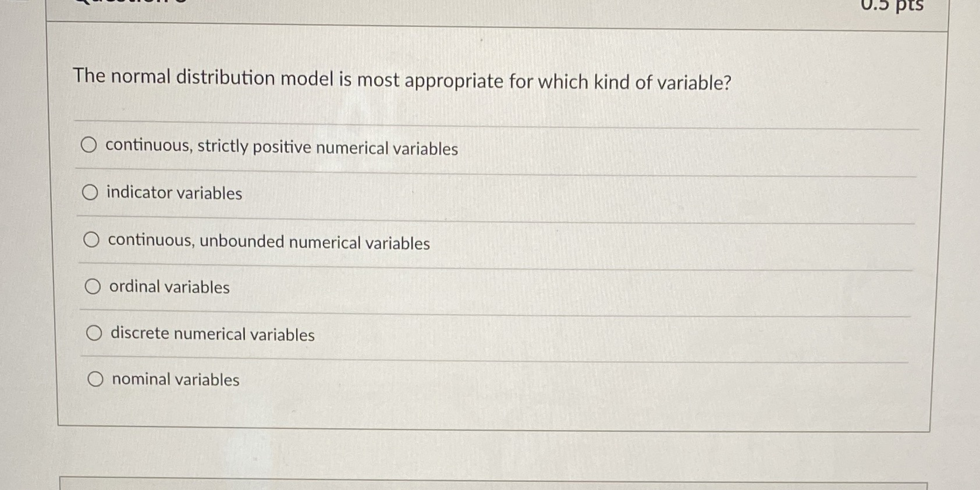Click the 'continuous, unbounded numerical variables' label
This screenshot has width=980, height=490.
coord(268,243)
